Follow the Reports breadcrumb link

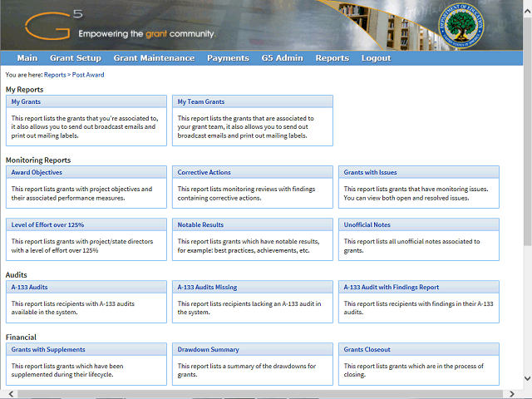(x=55, y=75)
